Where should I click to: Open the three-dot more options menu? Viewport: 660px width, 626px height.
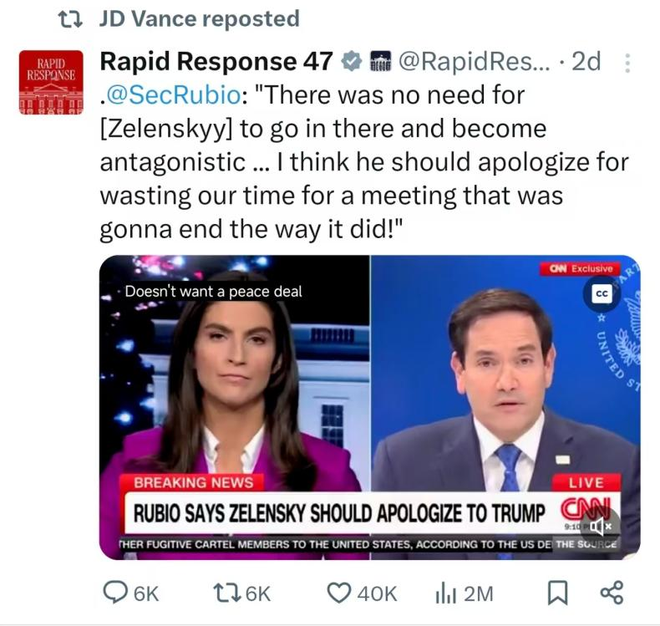click(x=627, y=63)
